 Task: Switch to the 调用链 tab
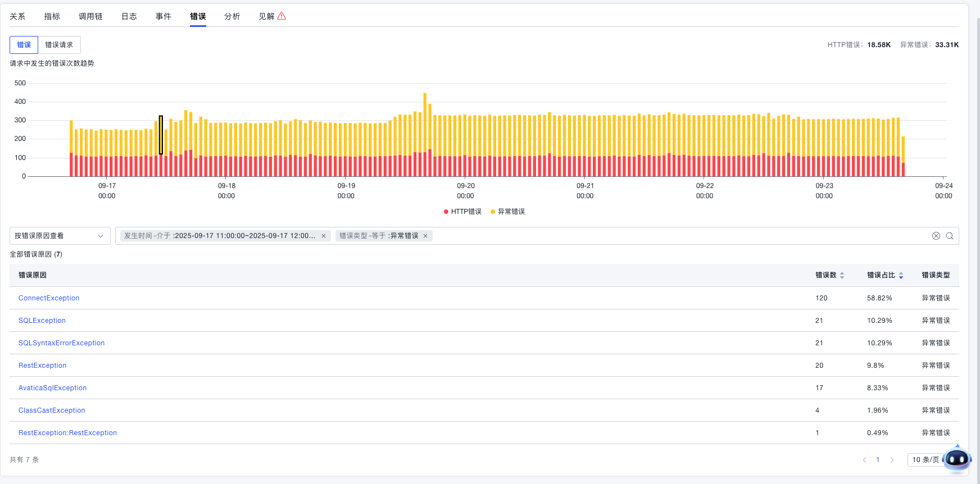(90, 16)
